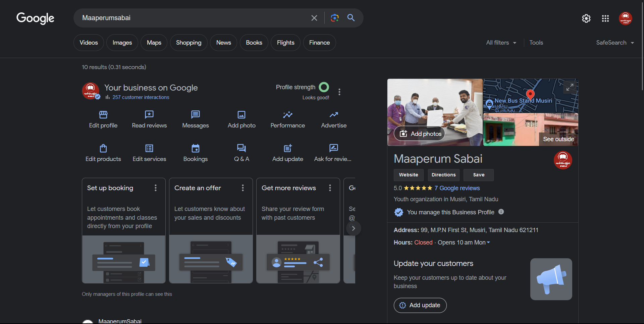Image resolution: width=644 pixels, height=324 pixels.
Task: Search by image with Google Lens
Action: (x=334, y=18)
